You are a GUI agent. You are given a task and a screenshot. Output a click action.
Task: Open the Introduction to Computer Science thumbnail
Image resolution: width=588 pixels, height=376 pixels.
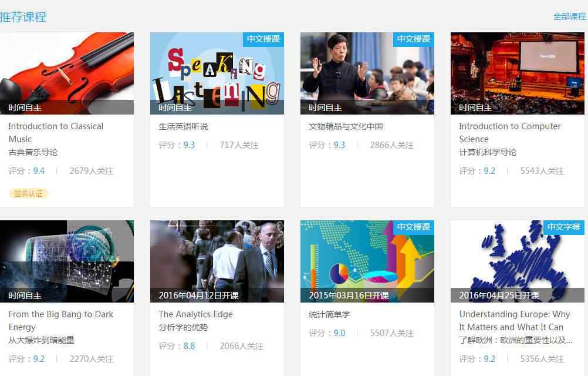point(518,73)
